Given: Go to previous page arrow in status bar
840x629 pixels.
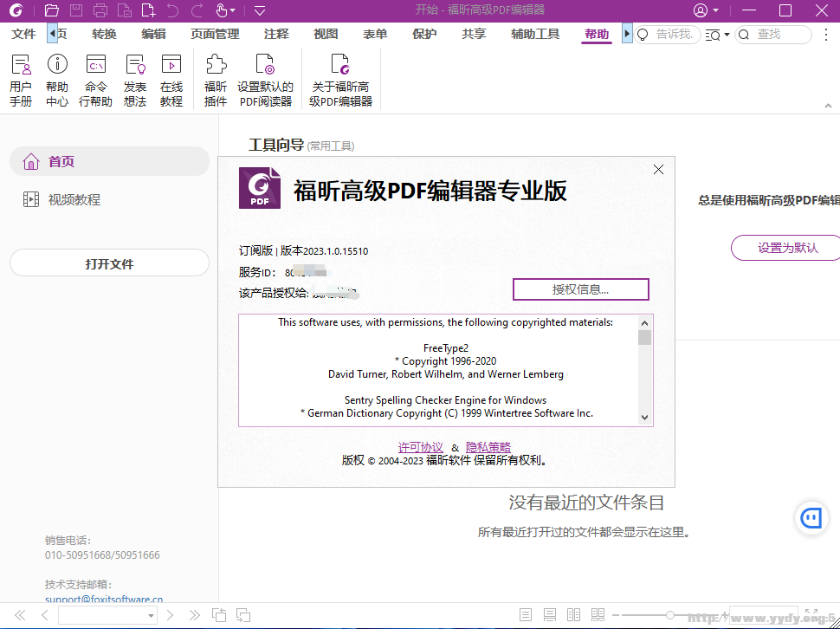Looking at the screenshot, I should [x=45, y=615].
